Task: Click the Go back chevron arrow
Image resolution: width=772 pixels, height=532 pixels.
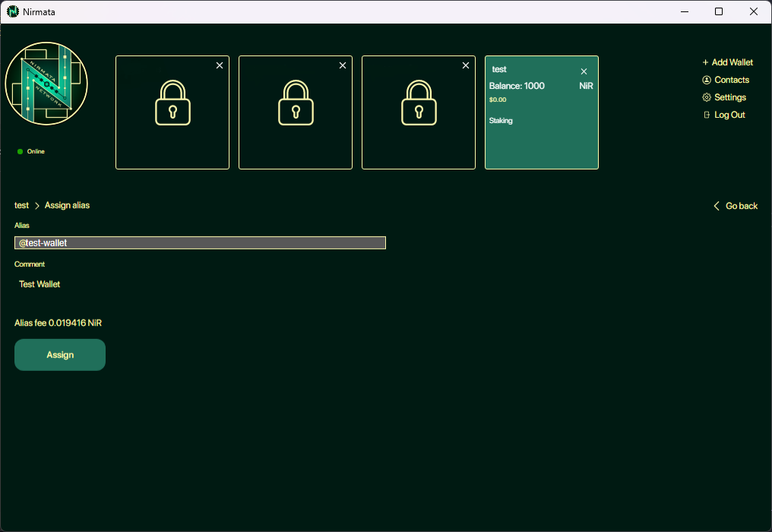Action: click(x=715, y=205)
